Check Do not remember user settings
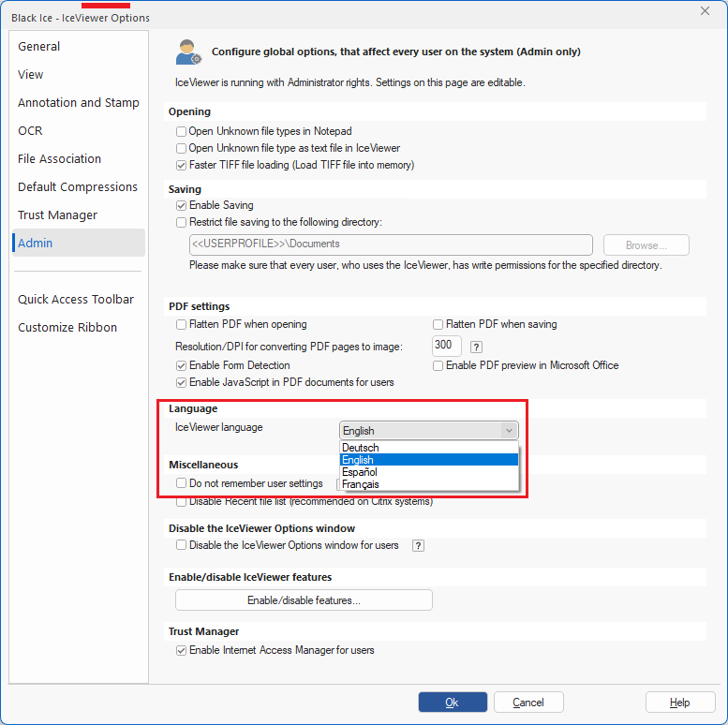728x725 pixels. (x=181, y=483)
